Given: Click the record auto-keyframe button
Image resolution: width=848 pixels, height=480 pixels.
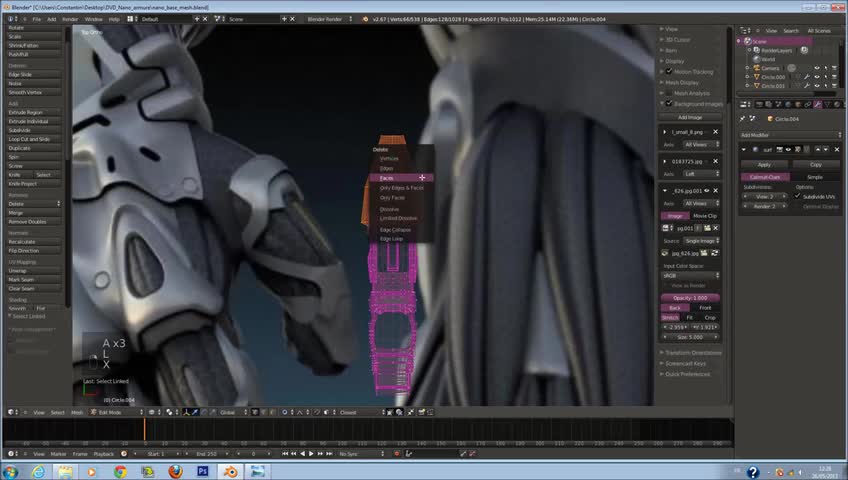Looking at the screenshot, I should (396, 454).
